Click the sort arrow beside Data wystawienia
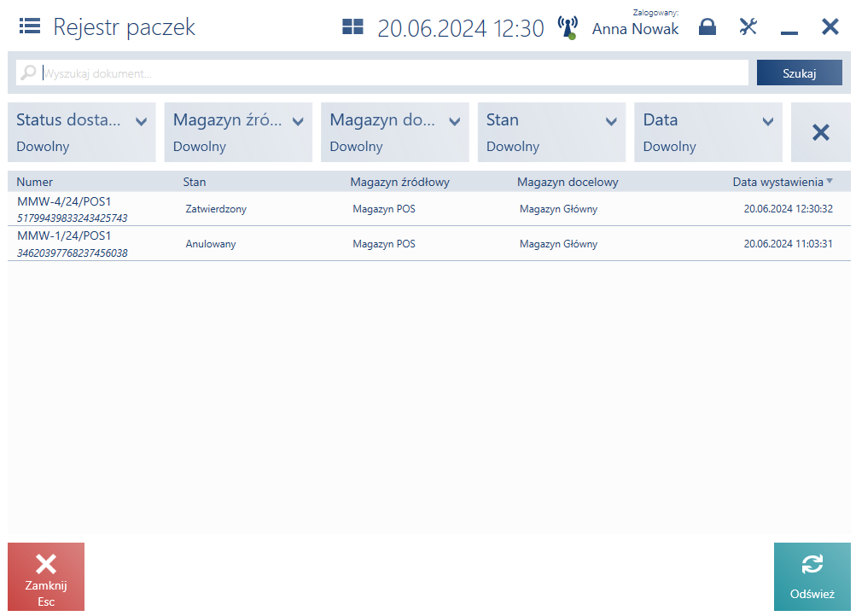 pos(830,181)
